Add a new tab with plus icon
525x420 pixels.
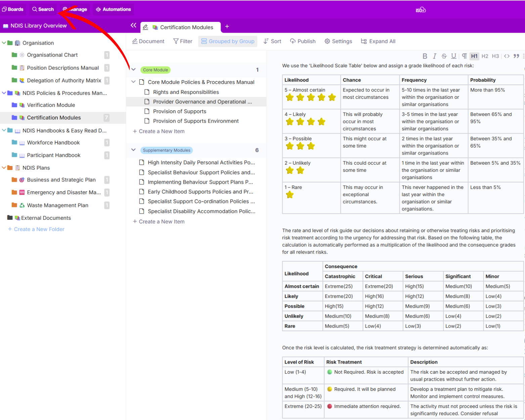point(227,27)
